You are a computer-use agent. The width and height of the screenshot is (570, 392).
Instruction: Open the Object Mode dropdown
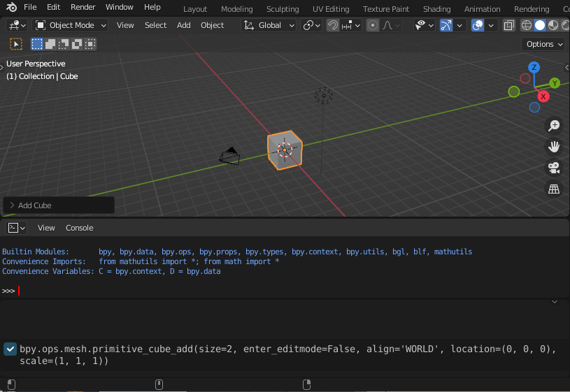[x=71, y=25]
